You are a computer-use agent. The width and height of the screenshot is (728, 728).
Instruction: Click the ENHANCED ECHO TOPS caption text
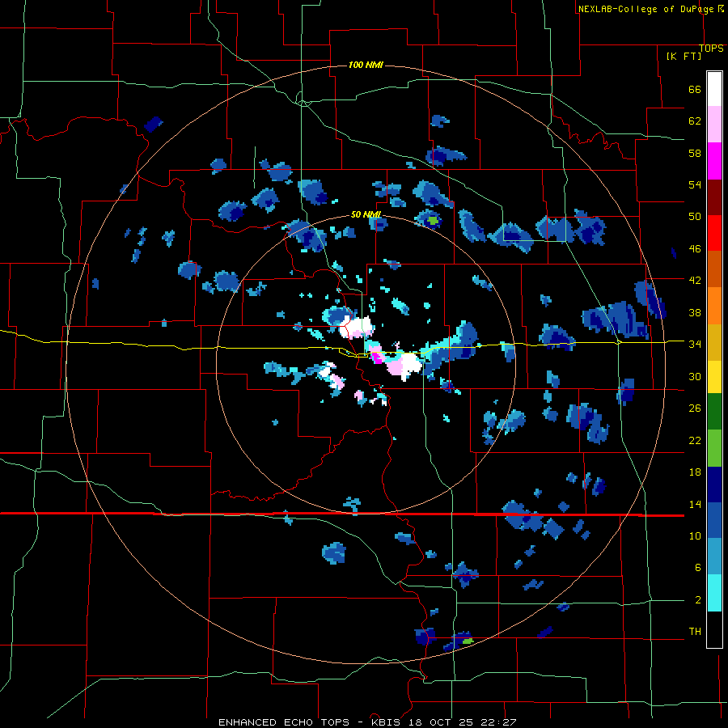click(284, 722)
